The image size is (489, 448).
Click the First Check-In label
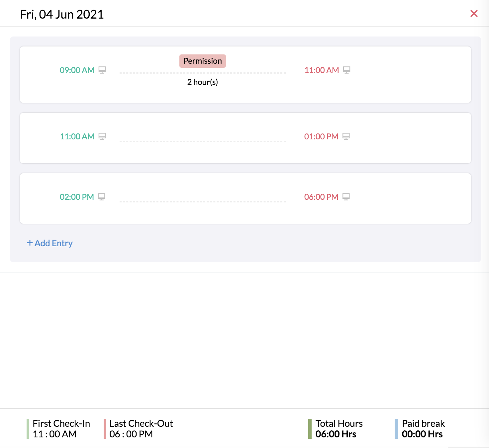click(61, 423)
